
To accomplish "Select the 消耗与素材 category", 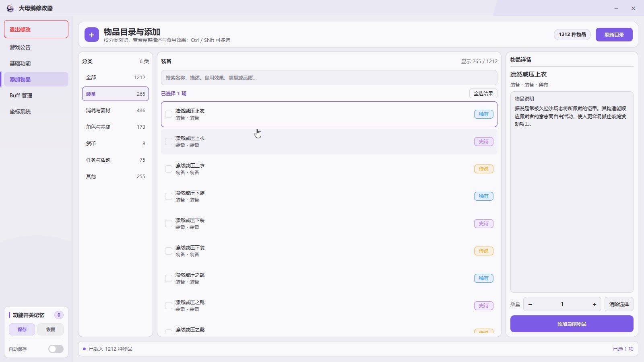I will [x=116, y=110].
